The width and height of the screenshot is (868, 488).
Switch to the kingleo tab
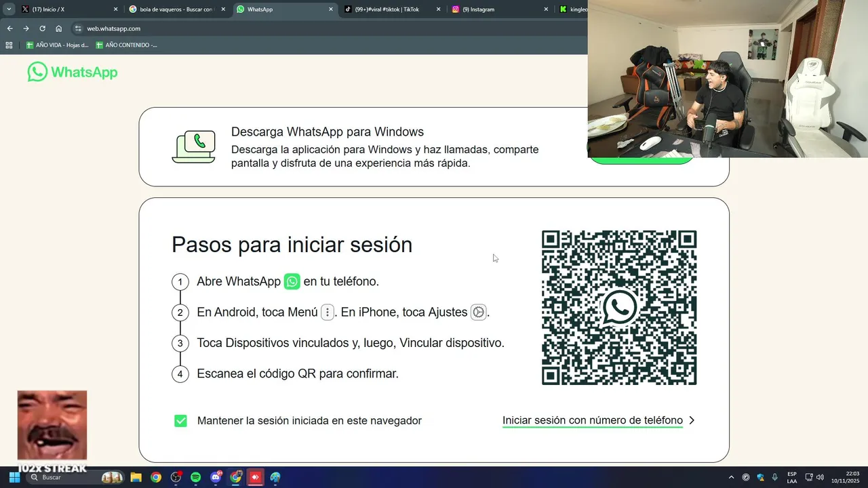click(572, 9)
